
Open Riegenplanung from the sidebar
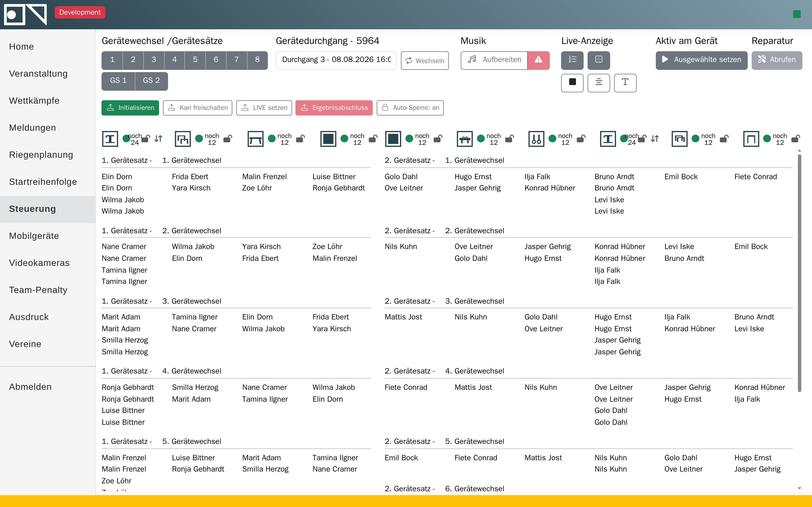[x=41, y=155]
